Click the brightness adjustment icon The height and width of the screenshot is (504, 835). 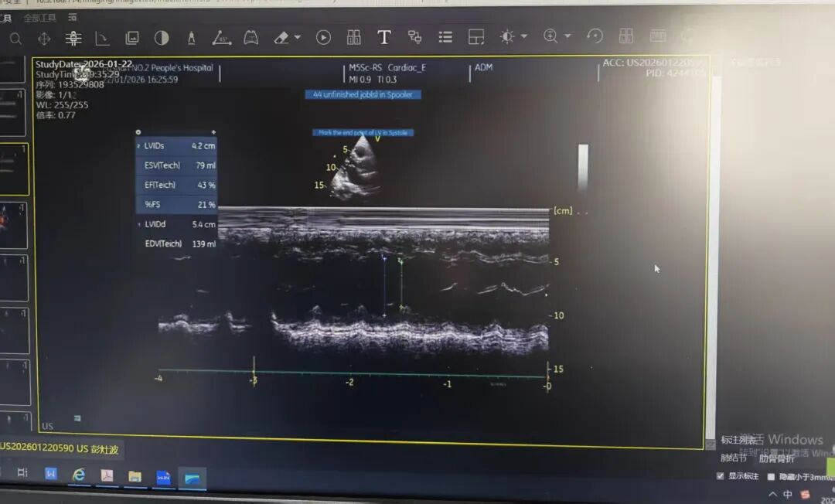click(x=507, y=36)
